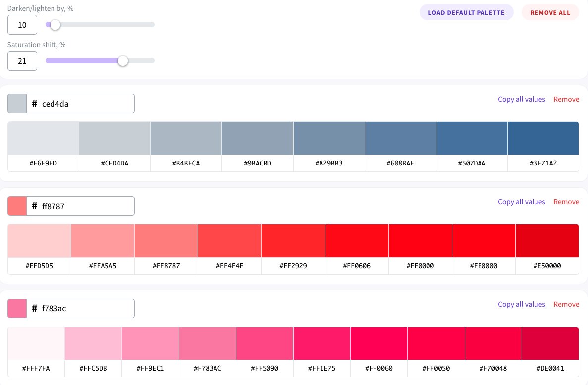This screenshot has height=385, width=588.
Task: Select the #FF0060 color swatch
Action: pos(379,343)
